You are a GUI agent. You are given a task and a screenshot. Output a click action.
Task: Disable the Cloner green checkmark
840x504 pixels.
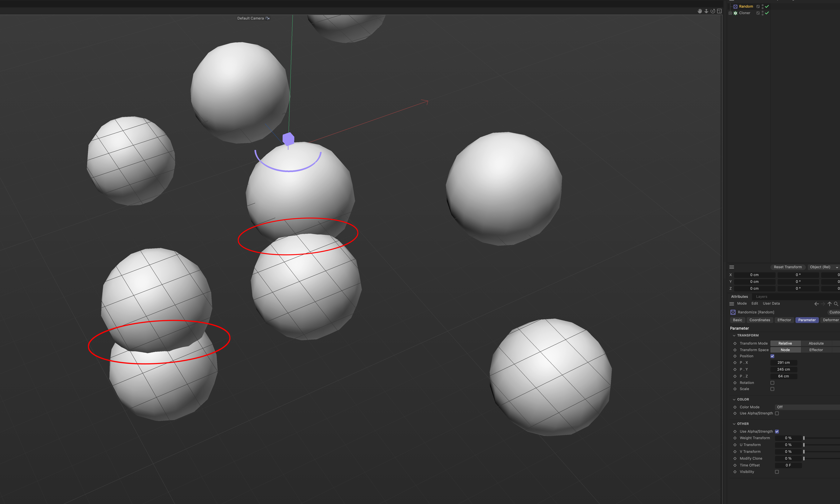[x=767, y=13]
